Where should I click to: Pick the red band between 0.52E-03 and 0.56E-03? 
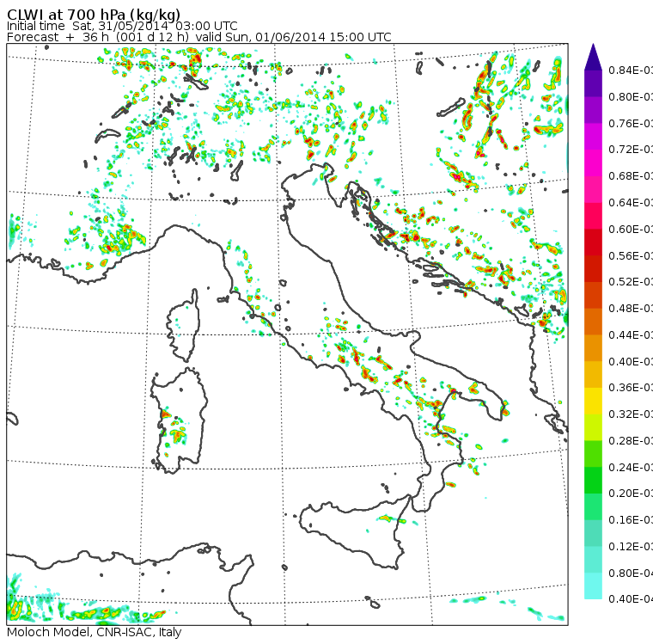(x=593, y=268)
